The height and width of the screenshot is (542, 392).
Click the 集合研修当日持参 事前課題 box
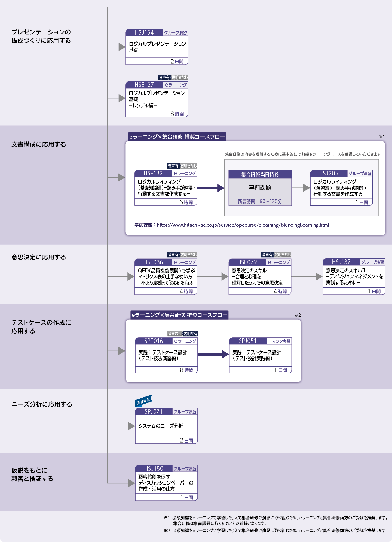(260, 188)
